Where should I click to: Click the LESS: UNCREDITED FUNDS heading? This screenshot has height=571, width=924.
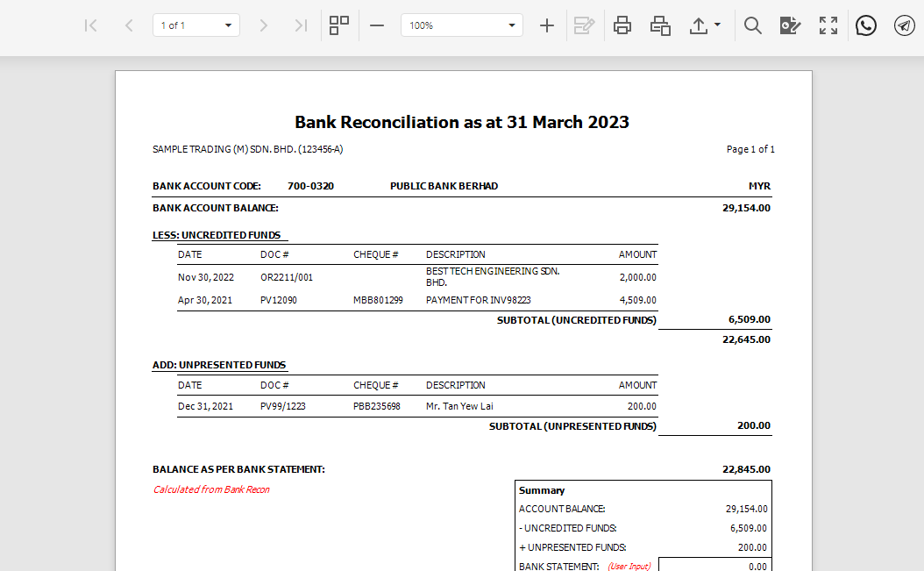[217, 235]
